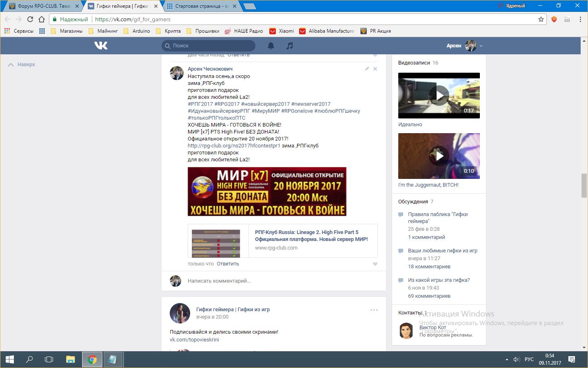Open the Обсуждения section header
Viewport: 588px width, 368px height.
pyautogui.click(x=413, y=202)
